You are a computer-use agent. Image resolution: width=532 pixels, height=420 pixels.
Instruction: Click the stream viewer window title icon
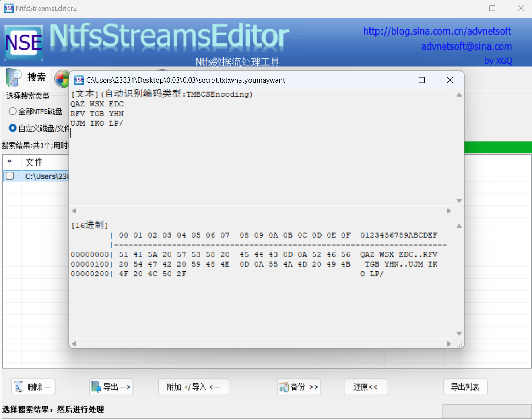[x=79, y=80]
